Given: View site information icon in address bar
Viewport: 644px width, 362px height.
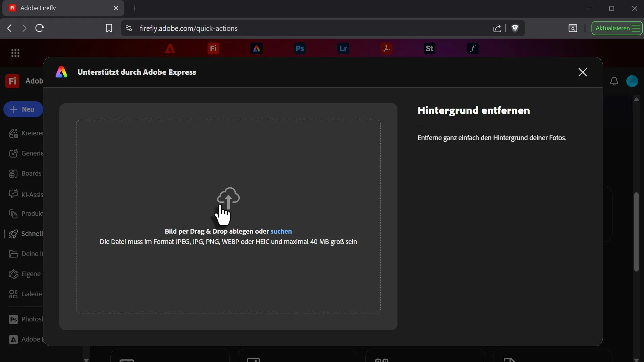Looking at the screenshot, I should point(129,28).
